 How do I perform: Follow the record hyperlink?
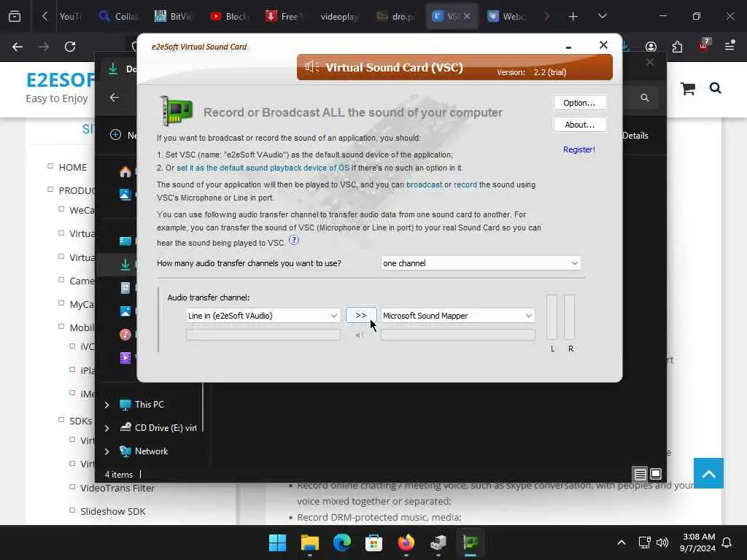465,184
